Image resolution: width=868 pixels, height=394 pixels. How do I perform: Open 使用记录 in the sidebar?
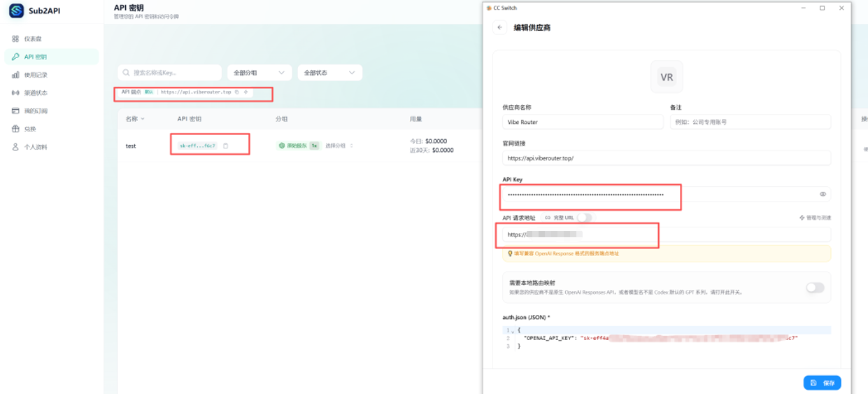[52, 75]
